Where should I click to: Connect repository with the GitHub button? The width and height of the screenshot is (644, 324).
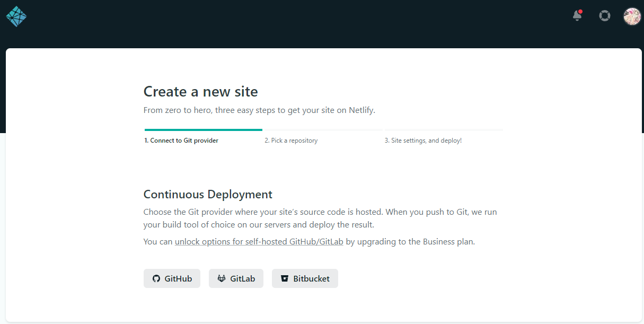point(172,278)
